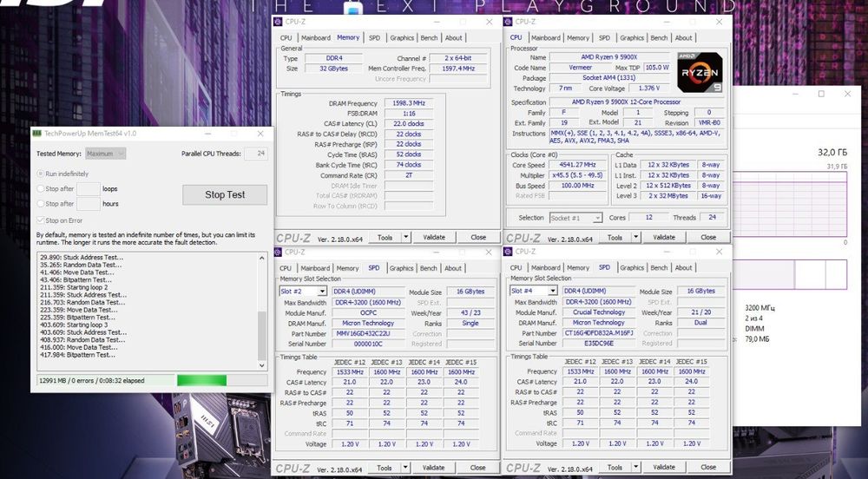
Task: Click the CAS# Latency value 22.0 clocks
Action: tap(409, 124)
